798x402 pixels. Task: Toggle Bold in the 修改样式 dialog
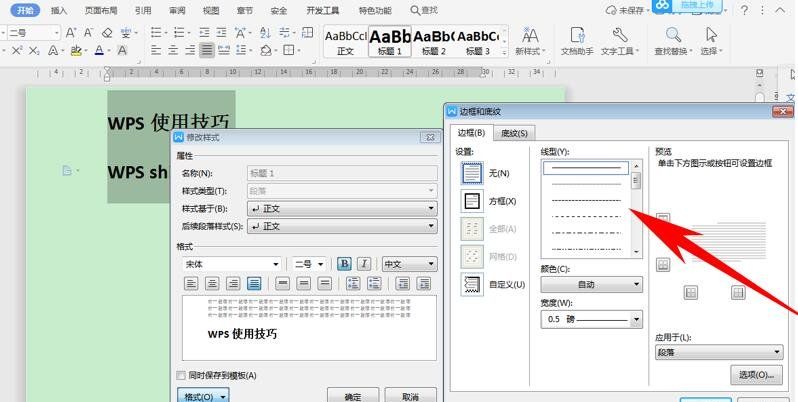(x=345, y=264)
